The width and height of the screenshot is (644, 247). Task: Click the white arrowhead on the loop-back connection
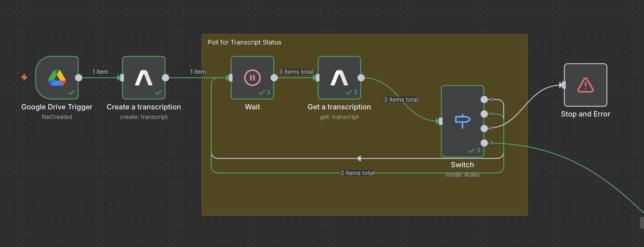[x=359, y=158]
